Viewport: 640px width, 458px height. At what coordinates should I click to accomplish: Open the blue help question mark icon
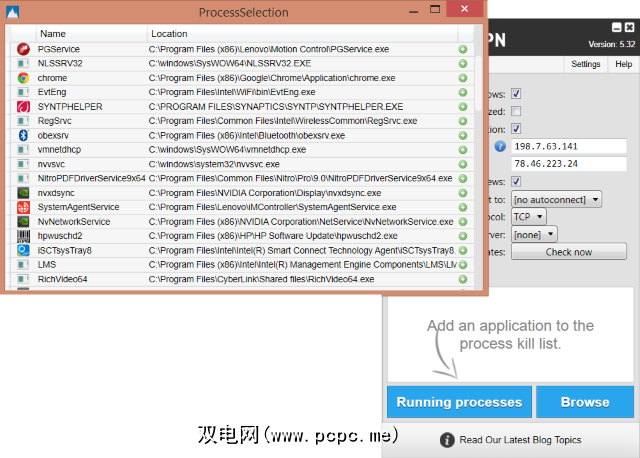coord(500,147)
